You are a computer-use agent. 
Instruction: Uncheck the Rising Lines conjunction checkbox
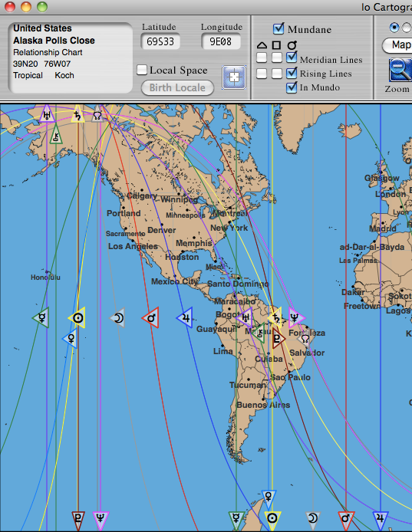292,73
